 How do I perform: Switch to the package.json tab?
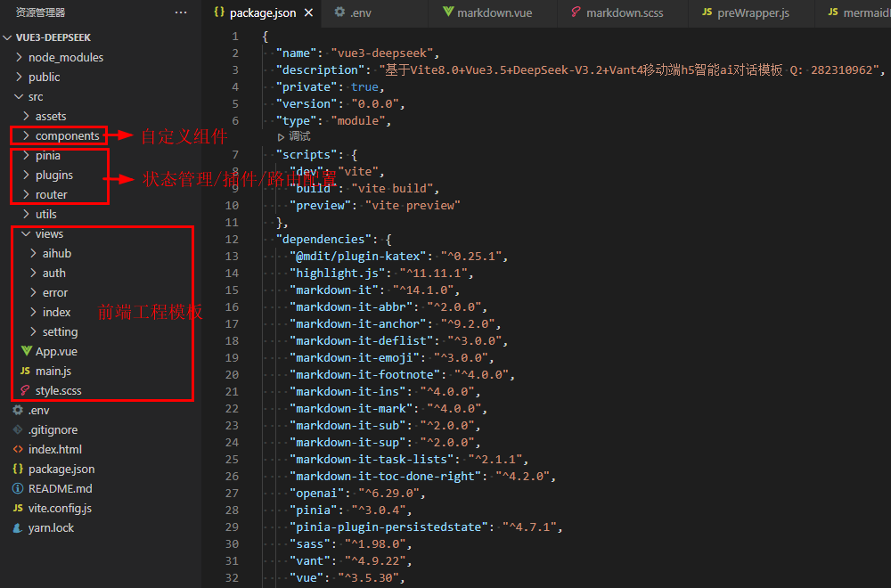click(x=263, y=12)
